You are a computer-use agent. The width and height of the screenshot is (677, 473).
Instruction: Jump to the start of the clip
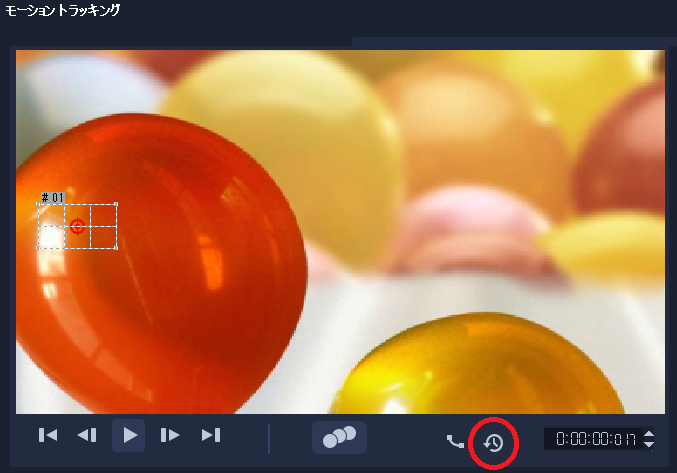[47, 435]
